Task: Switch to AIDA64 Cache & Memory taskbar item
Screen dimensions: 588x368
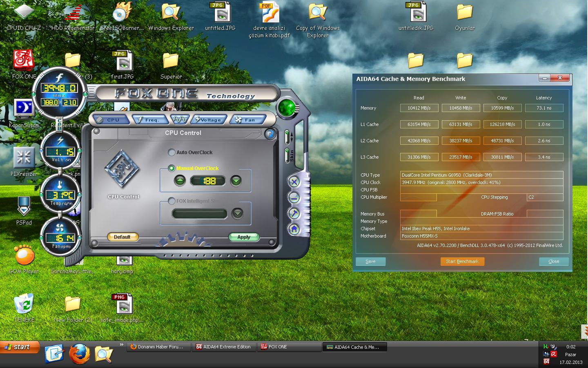Action: coord(355,347)
